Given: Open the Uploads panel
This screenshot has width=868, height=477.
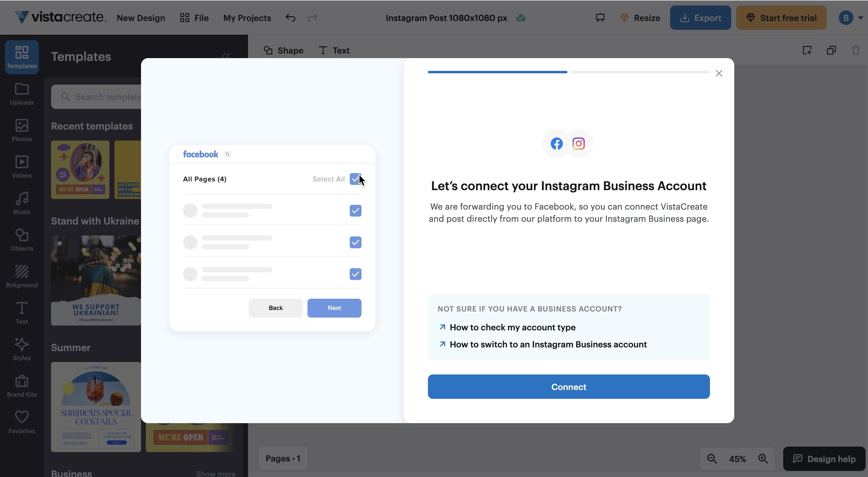Looking at the screenshot, I should pyautogui.click(x=22, y=94).
